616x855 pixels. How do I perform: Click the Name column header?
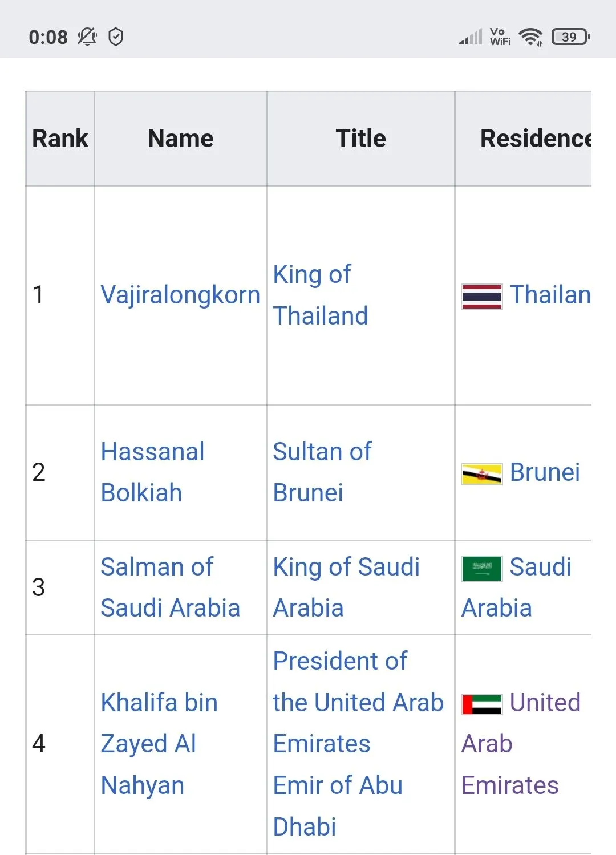tap(180, 139)
